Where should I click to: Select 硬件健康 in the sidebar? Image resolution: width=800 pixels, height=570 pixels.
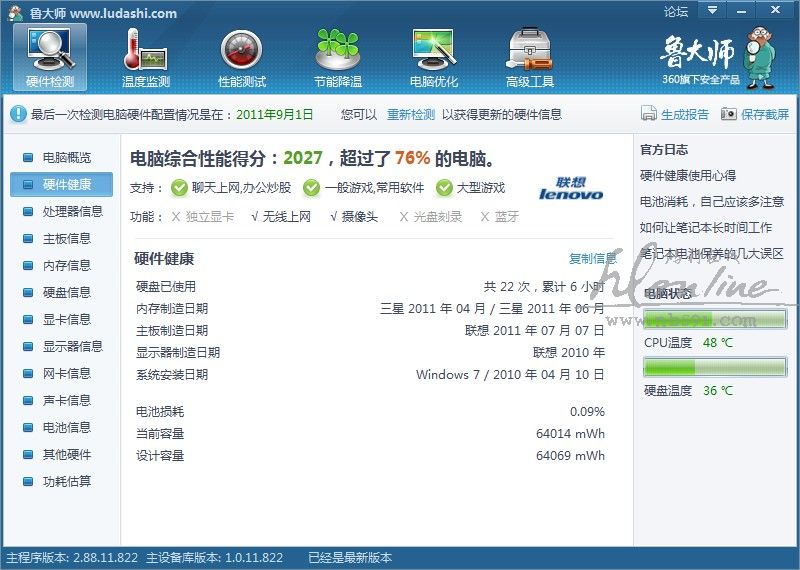[61, 184]
